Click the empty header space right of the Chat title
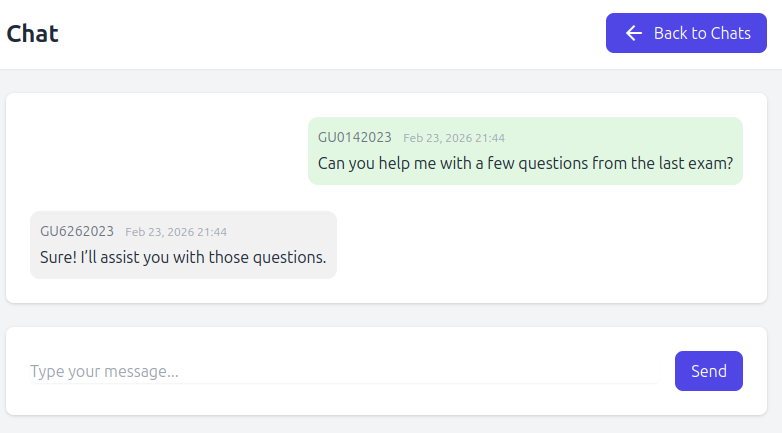Viewport: 782px width, 433px height. 330,33
